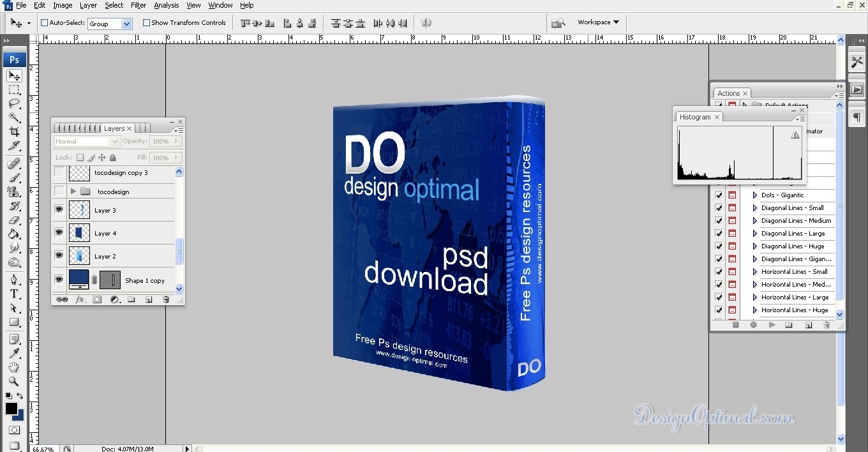Enable Show Transform Controls checkbox

click(x=146, y=23)
